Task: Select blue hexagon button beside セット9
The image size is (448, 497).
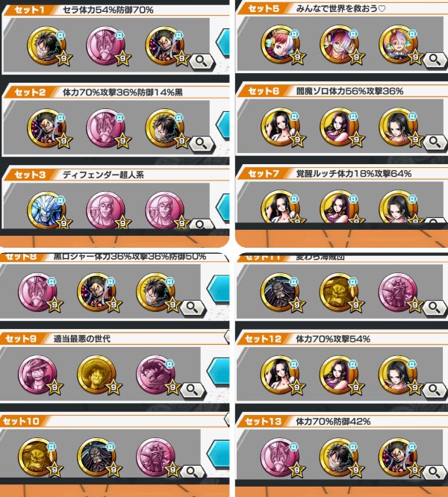Action: click(x=218, y=371)
